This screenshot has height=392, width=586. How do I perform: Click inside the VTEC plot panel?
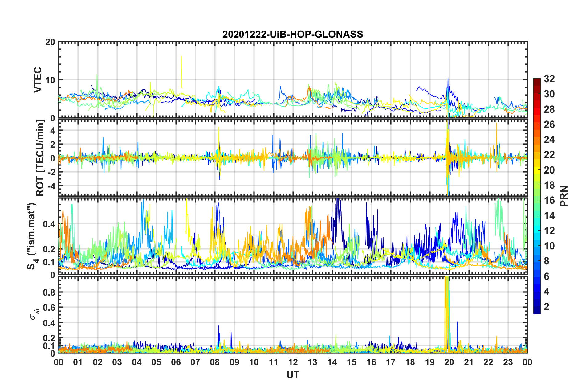click(293, 80)
